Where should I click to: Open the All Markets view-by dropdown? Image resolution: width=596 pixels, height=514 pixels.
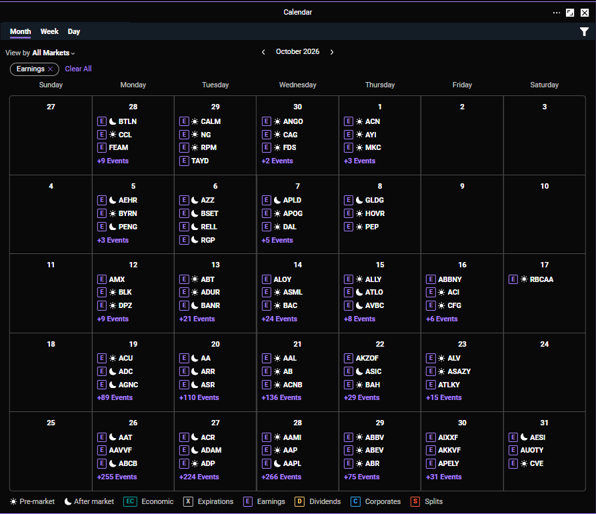click(53, 53)
